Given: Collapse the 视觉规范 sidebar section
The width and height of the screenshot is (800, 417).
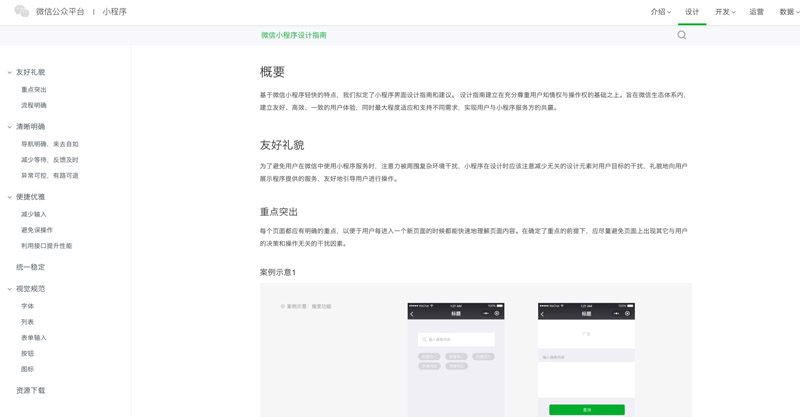Looking at the screenshot, I should [x=9, y=289].
